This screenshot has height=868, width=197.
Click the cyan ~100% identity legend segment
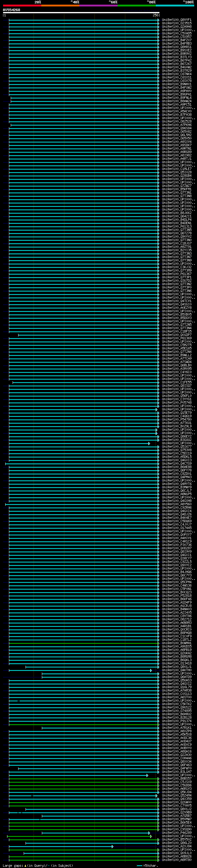click(175, 6)
